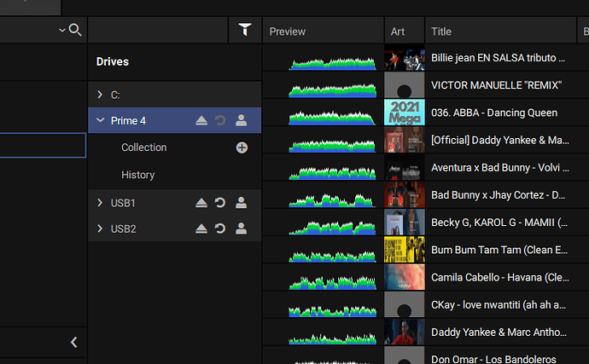Click Daddy Yankee & Marc Anthony album art

click(405, 332)
